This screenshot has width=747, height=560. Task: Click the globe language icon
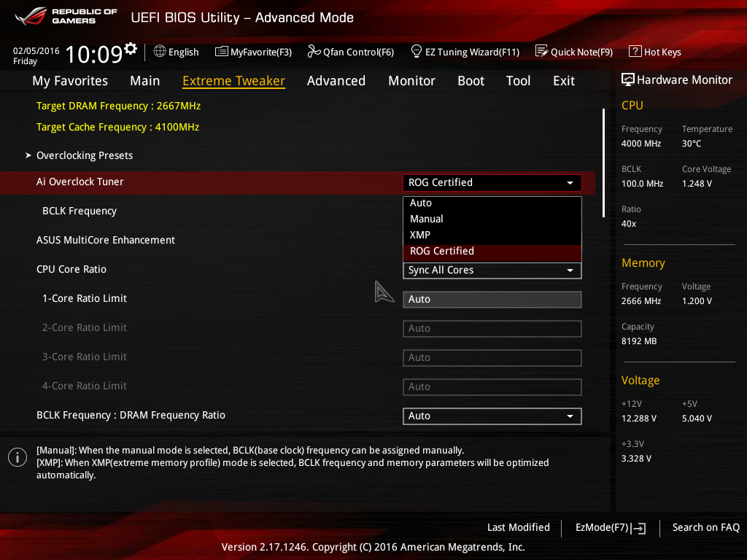pyautogui.click(x=160, y=52)
